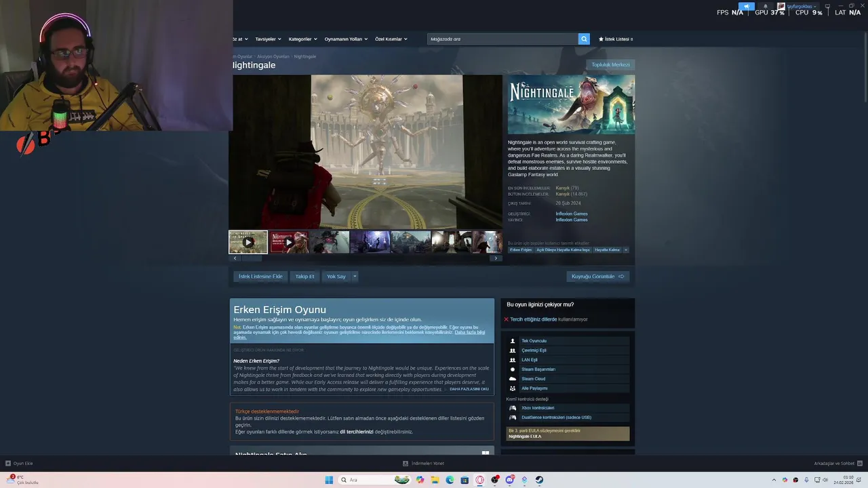Viewport: 868px width, 488px height.
Task: Play the second red trailer thumbnail
Action: pyautogui.click(x=289, y=242)
